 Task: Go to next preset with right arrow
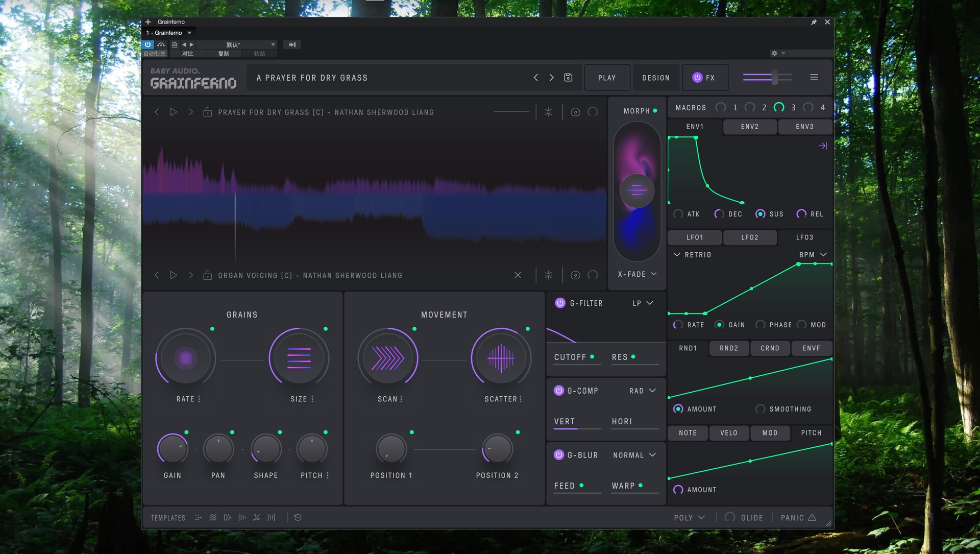point(551,78)
